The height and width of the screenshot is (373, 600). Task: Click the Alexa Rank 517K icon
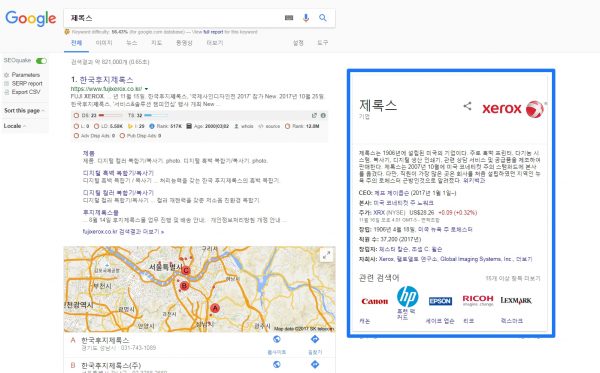[x=152, y=126]
